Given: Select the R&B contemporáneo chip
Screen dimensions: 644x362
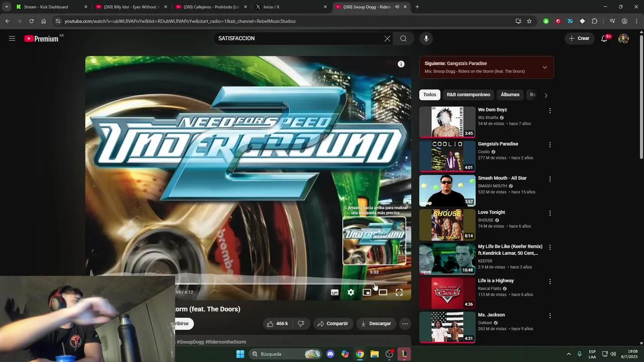Looking at the screenshot, I should [x=468, y=95].
